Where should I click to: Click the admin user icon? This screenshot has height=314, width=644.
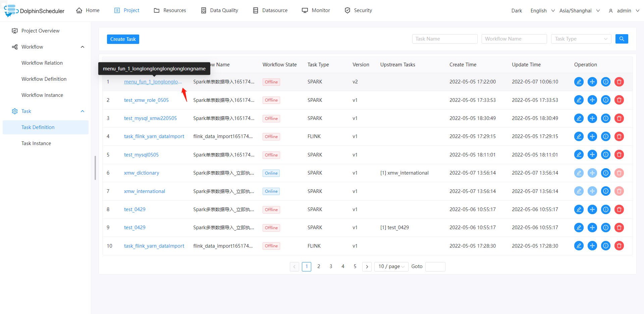[611, 11]
